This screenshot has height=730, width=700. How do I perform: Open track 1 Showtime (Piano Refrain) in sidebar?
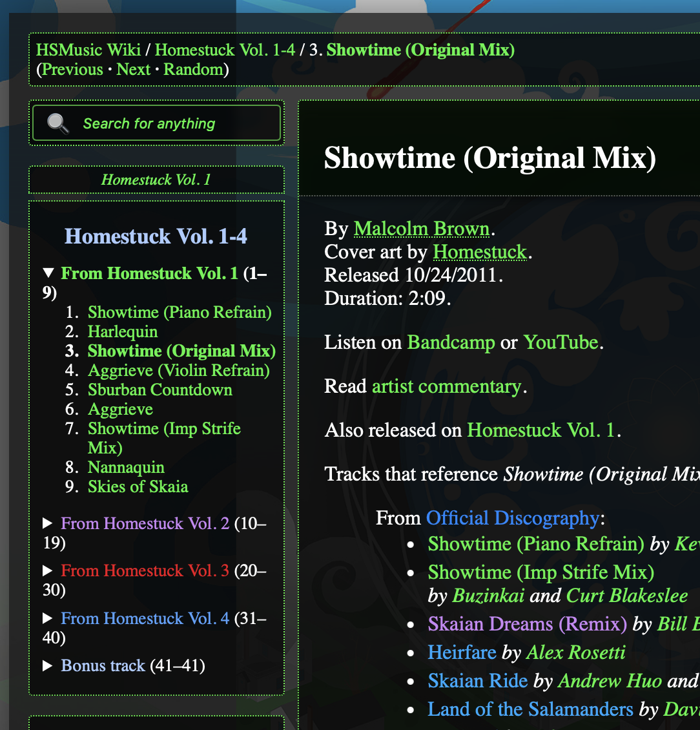click(x=180, y=312)
